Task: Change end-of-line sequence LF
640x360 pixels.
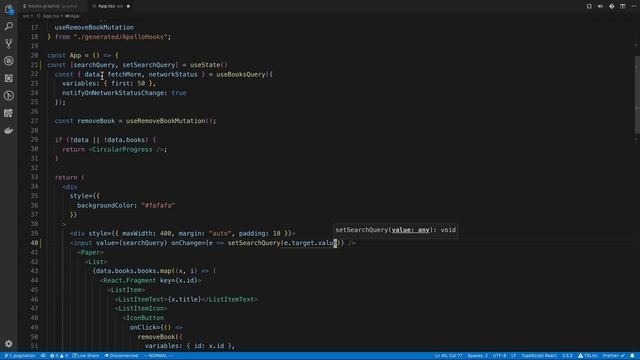Action: (513, 356)
